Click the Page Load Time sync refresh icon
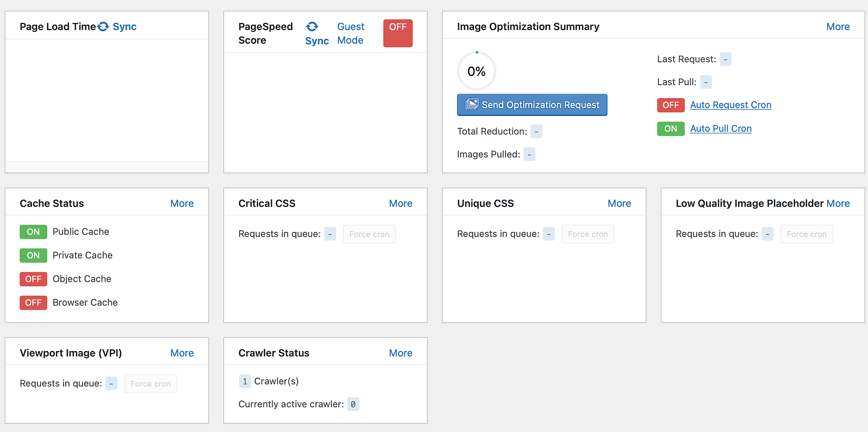 [103, 26]
